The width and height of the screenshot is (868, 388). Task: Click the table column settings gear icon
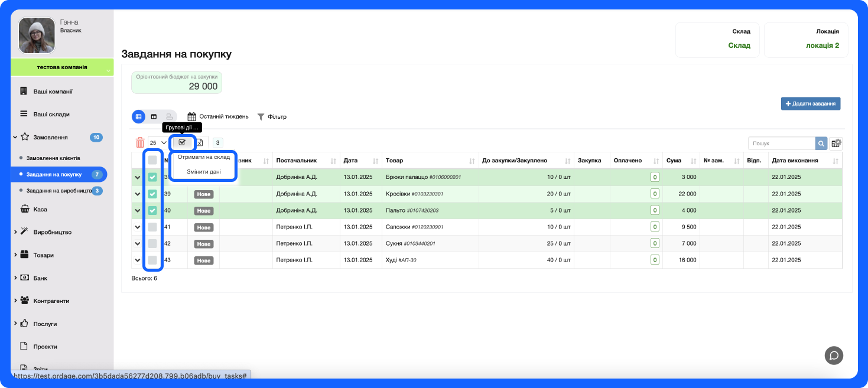[836, 144]
